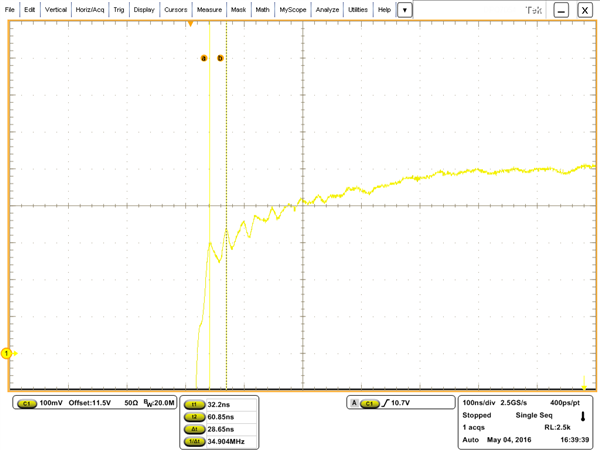Open the Trig menu

tap(119, 10)
